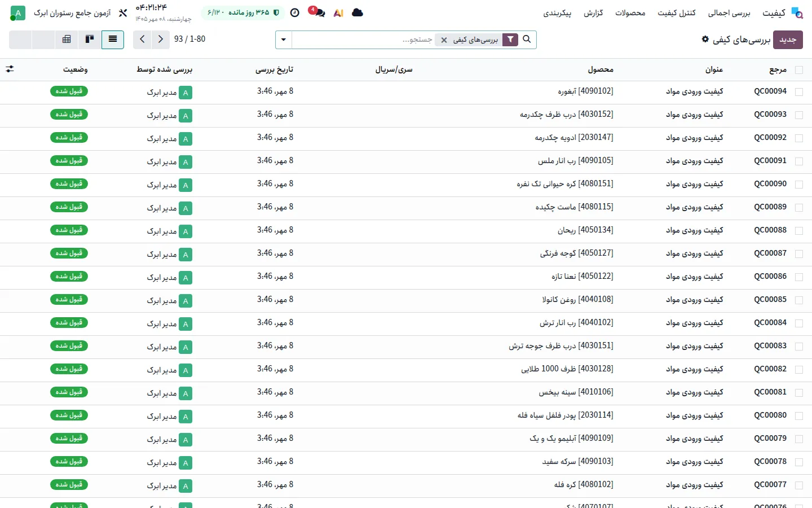Click the search input field

coord(364,40)
